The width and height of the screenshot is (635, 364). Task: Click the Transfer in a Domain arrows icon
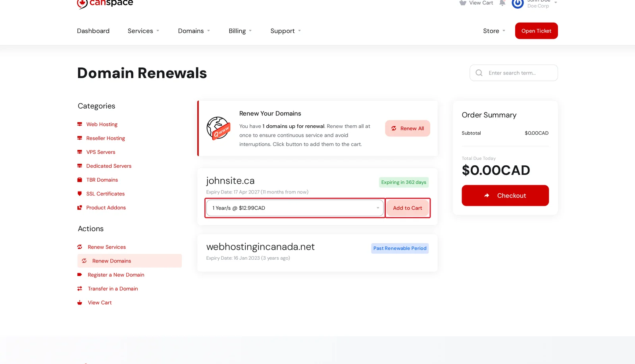(80, 288)
